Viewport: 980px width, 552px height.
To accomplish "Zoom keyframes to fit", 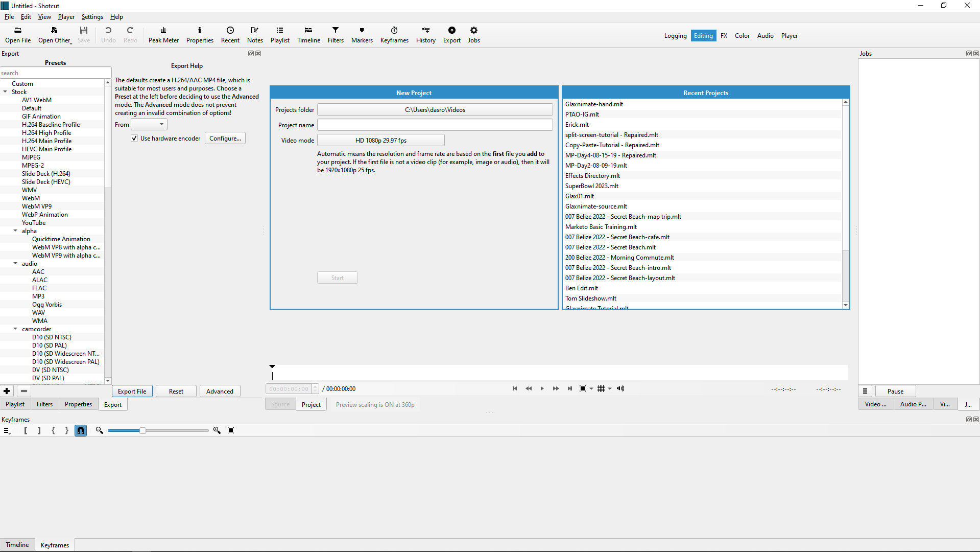I will (231, 430).
